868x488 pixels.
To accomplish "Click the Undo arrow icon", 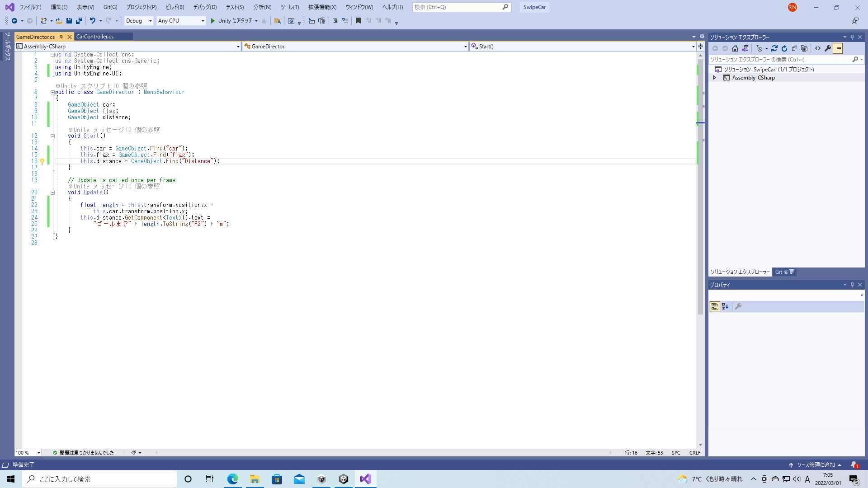I will (92, 21).
